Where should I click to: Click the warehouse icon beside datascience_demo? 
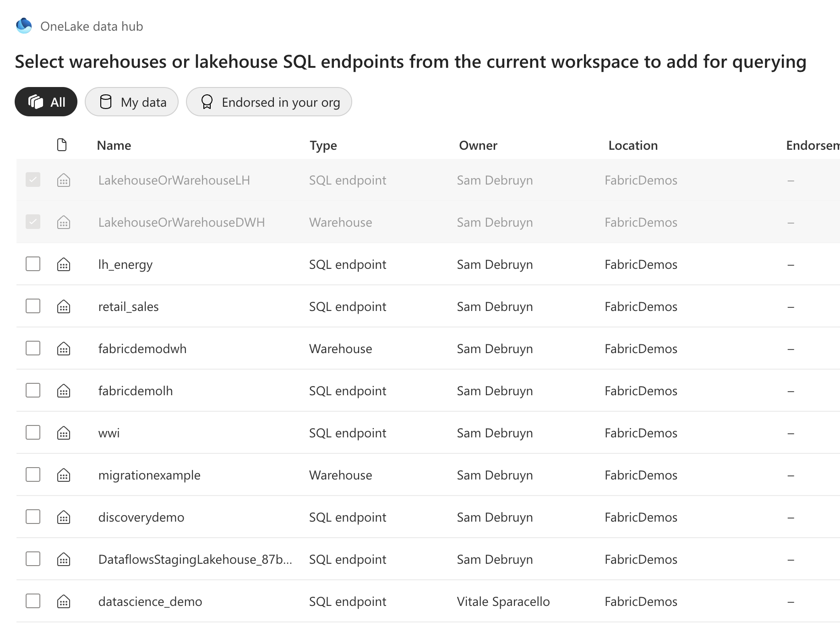tap(63, 601)
